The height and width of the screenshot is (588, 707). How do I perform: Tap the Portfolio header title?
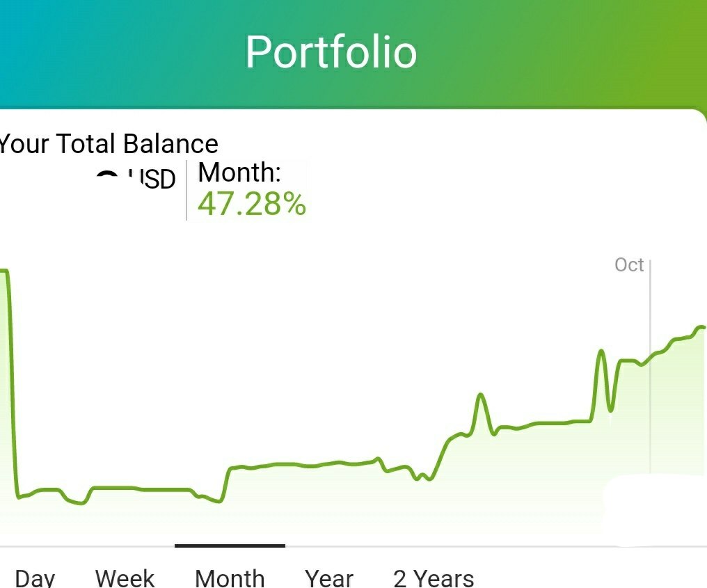coord(331,52)
